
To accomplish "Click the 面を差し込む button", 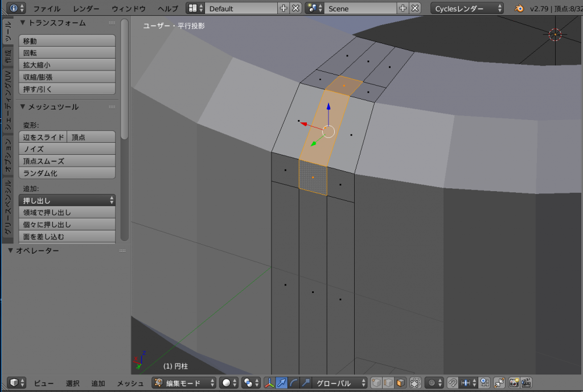I will click(67, 236).
